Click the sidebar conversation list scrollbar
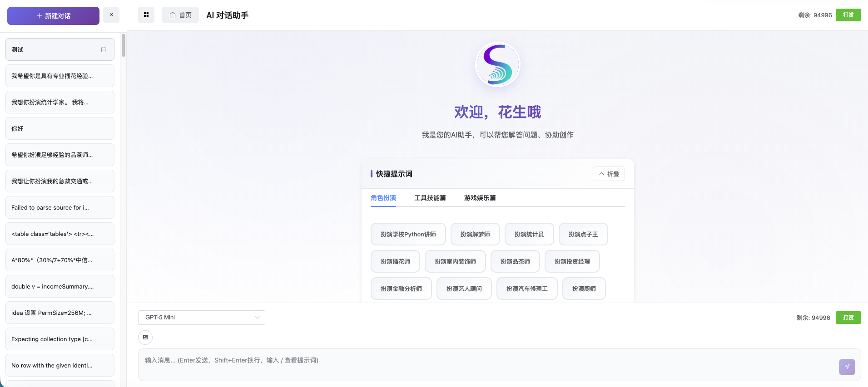Viewport: 868px width, 387px height. [124, 45]
